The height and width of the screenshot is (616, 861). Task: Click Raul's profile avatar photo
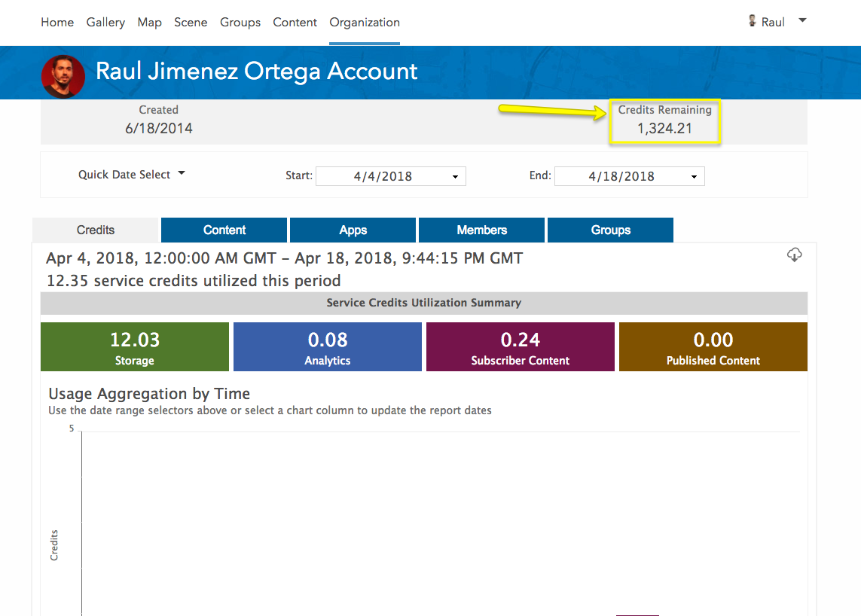[x=63, y=76]
